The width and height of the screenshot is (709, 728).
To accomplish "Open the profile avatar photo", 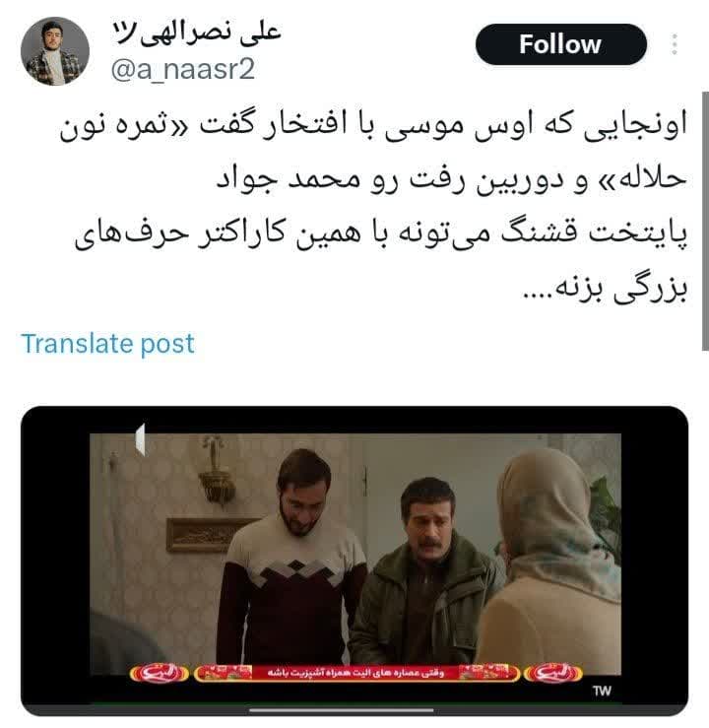I will pos(55,51).
